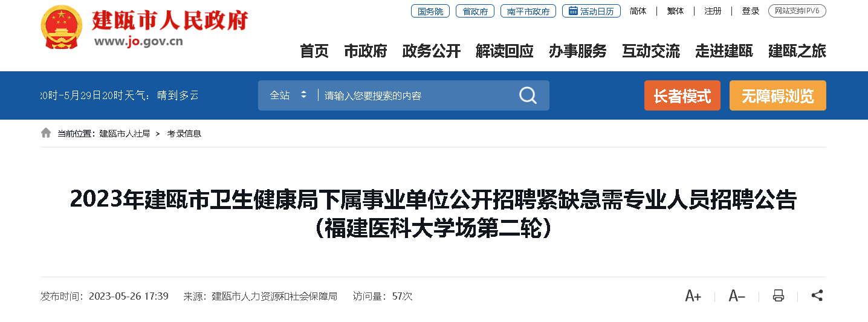Toggle 长者模式 elder mode
This screenshot has width=868, height=322.
tap(682, 95)
